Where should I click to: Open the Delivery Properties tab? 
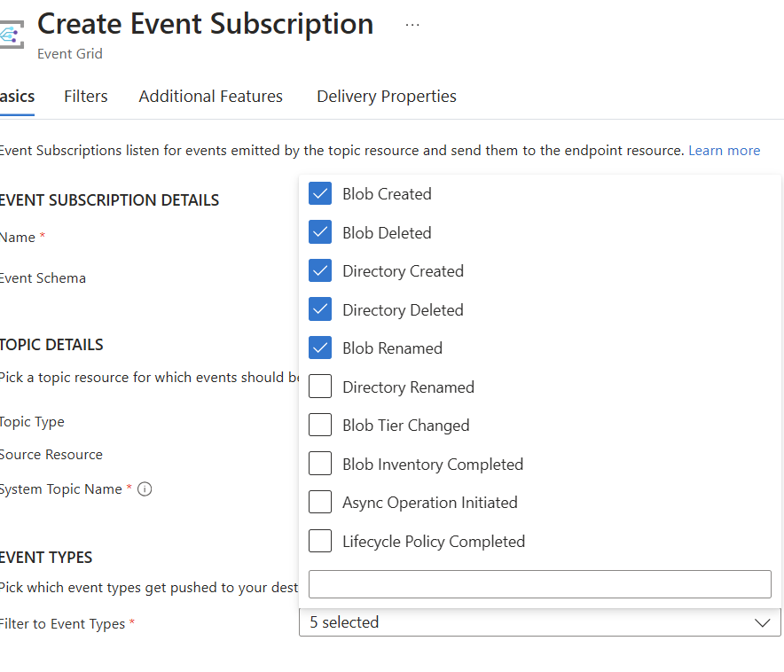[387, 96]
